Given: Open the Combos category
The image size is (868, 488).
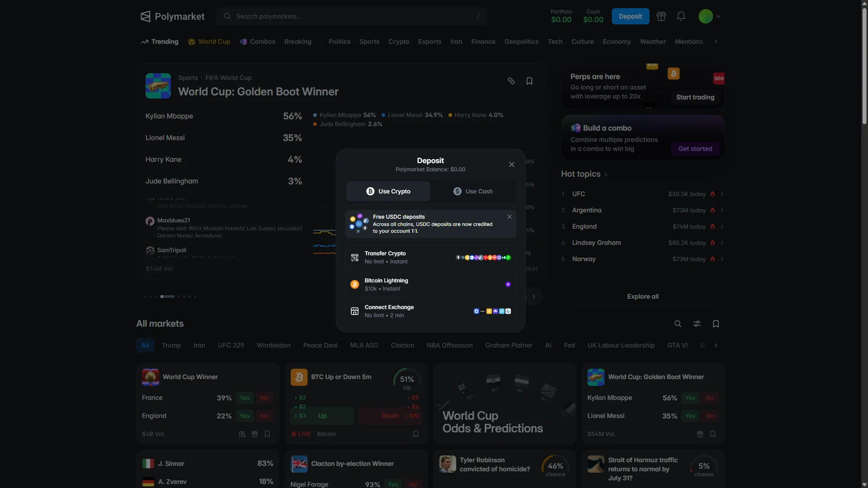Looking at the screenshot, I should click(x=257, y=42).
